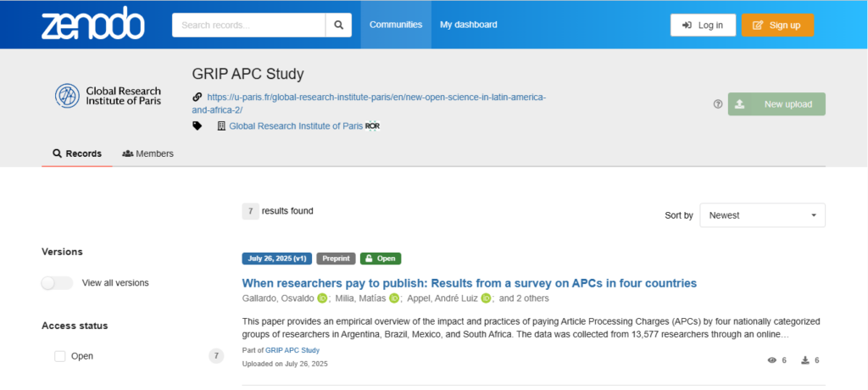Viewport: 868px width, 390px height.
Task: Open the Sort by Newest dropdown
Action: pyautogui.click(x=762, y=215)
